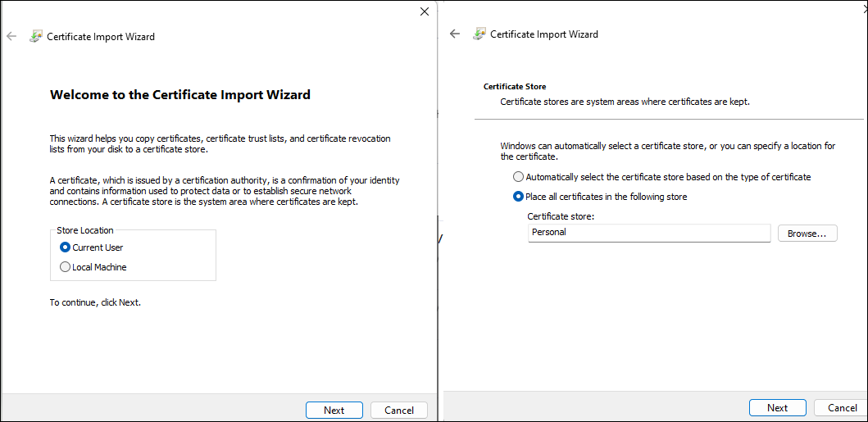Close the Welcome wizard window with X
Image resolution: width=868 pixels, height=422 pixels.
tap(424, 11)
